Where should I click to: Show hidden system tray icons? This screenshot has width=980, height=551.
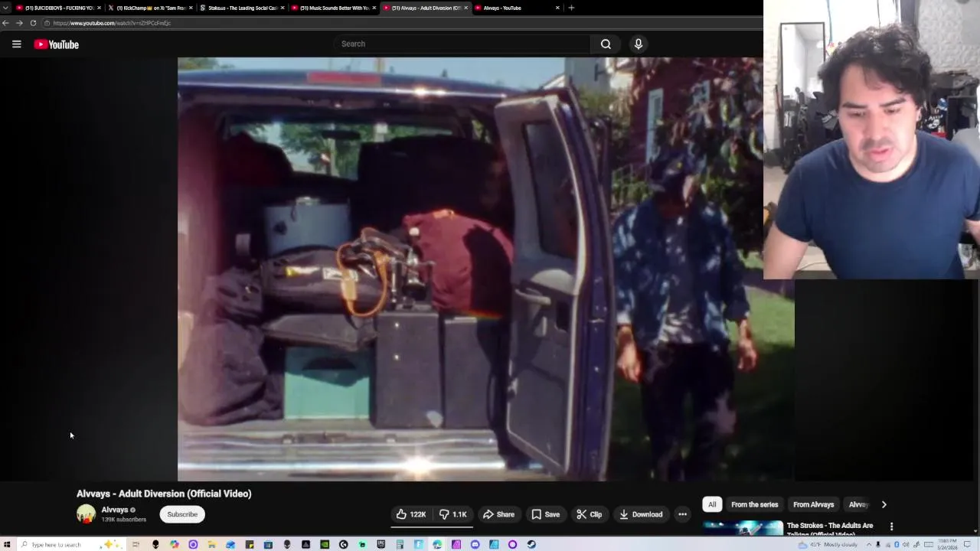click(869, 544)
